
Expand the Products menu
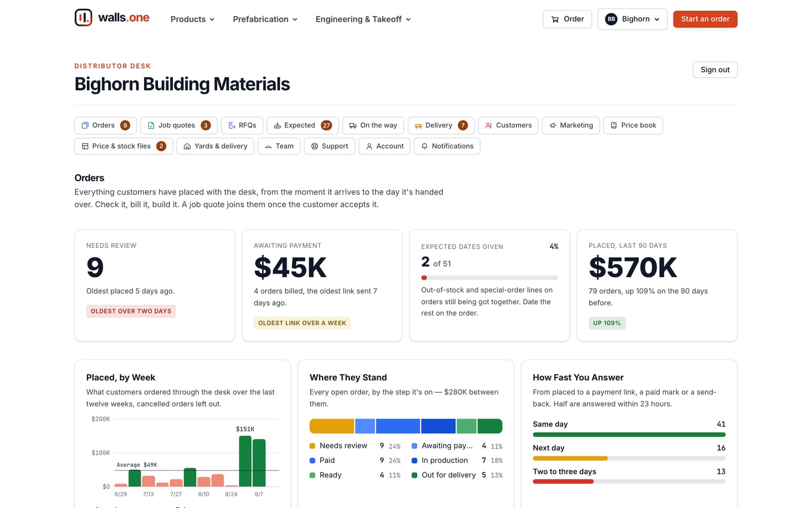point(192,19)
